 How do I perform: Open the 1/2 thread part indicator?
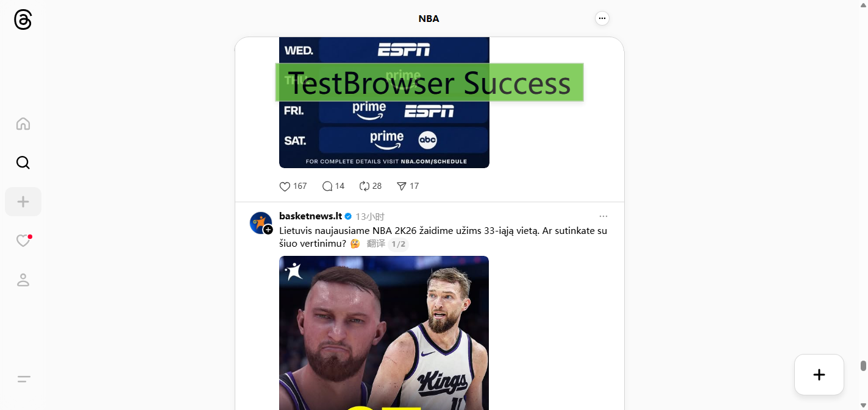(398, 244)
